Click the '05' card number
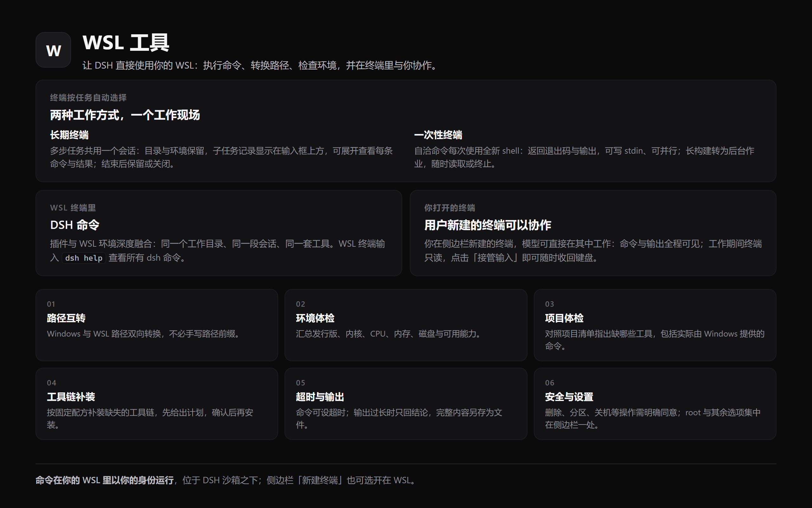The width and height of the screenshot is (812, 508). pyautogui.click(x=300, y=383)
